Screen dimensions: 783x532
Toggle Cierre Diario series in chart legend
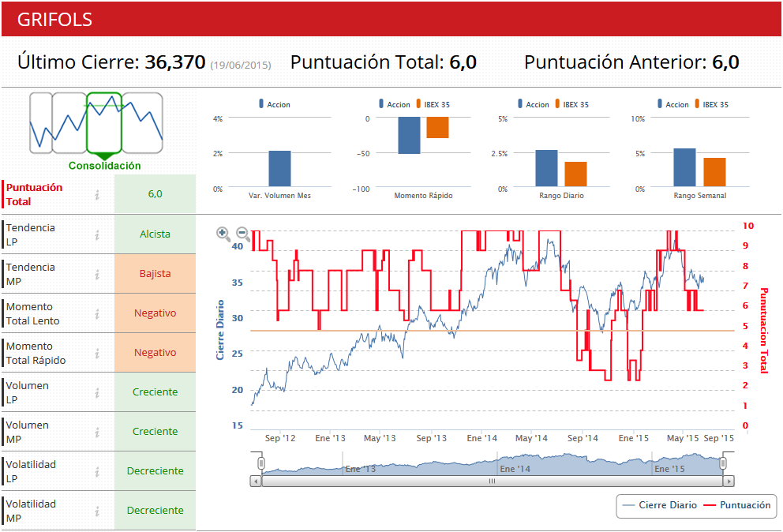[660, 505]
